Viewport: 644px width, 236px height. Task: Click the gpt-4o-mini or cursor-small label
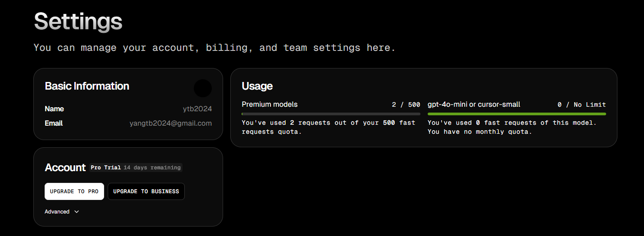point(474,104)
